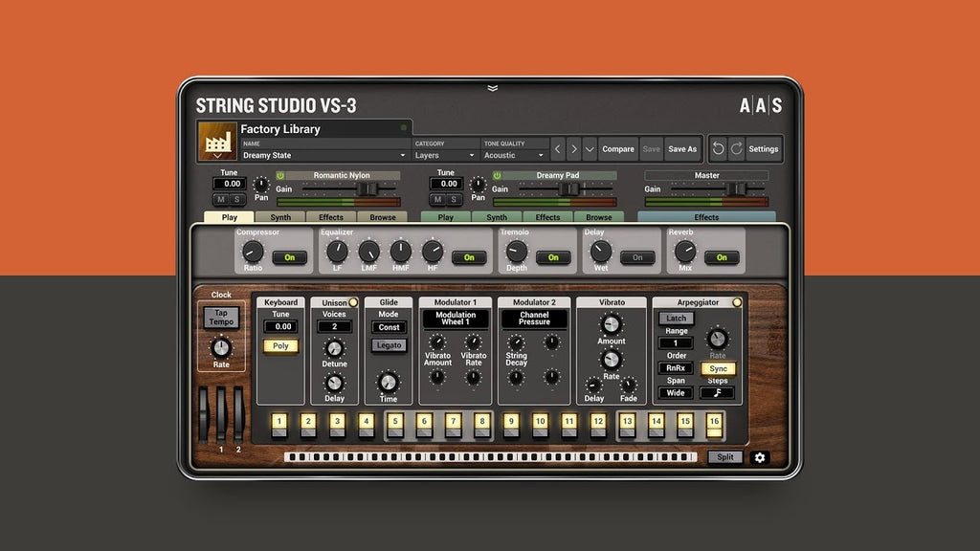The height and width of the screenshot is (551, 980).
Task: Click Reverb Mix knob
Action: pyautogui.click(x=685, y=252)
